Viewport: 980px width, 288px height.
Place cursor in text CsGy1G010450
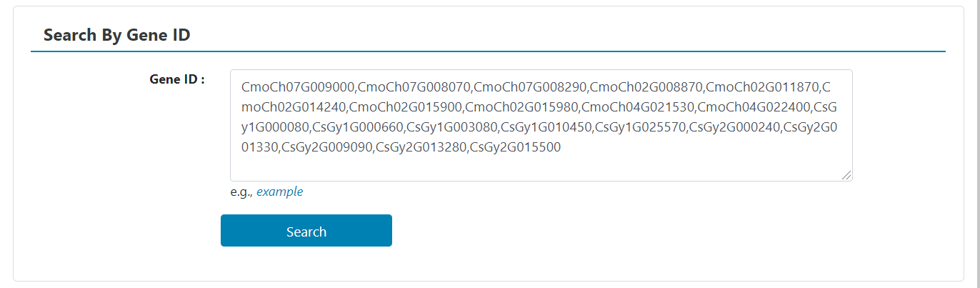tap(546, 127)
